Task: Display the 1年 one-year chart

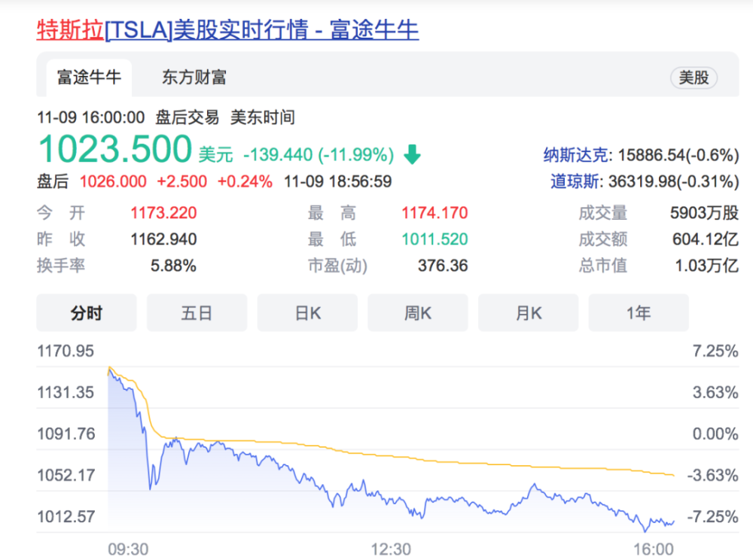Action: (x=639, y=313)
